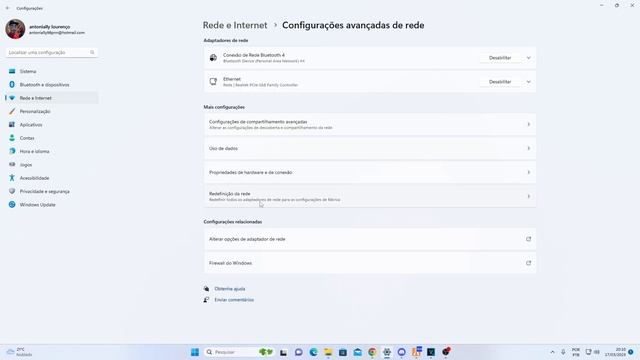Click Enviar comentários link
Screen dimensions: 640x360
234,300
